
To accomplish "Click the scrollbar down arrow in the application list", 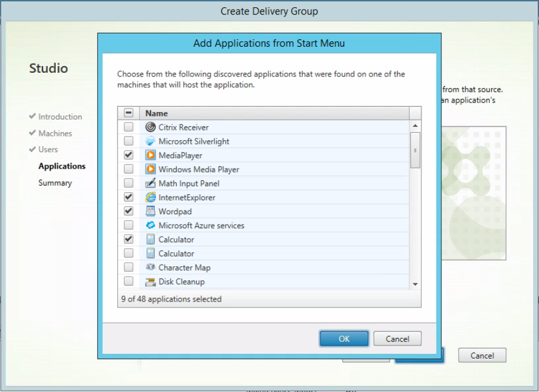I will (415, 284).
